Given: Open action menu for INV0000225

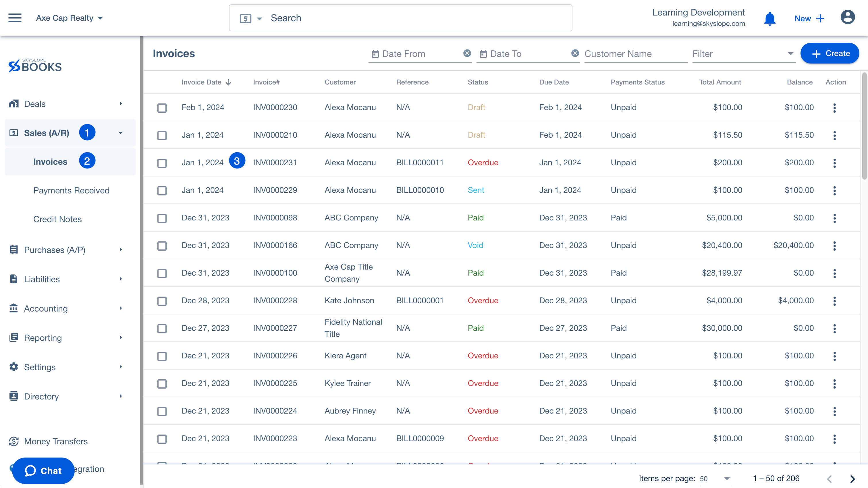Looking at the screenshot, I should 835,384.
